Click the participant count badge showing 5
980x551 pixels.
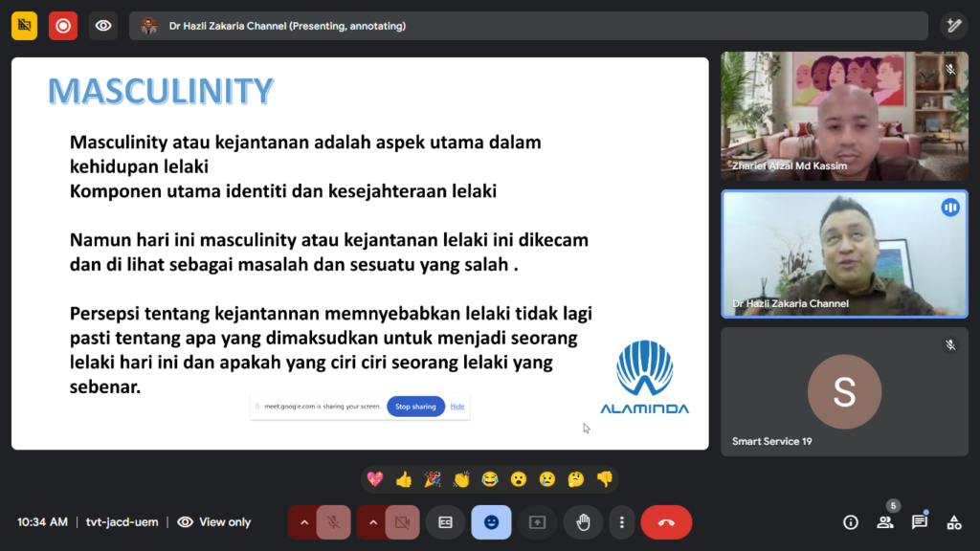893,505
